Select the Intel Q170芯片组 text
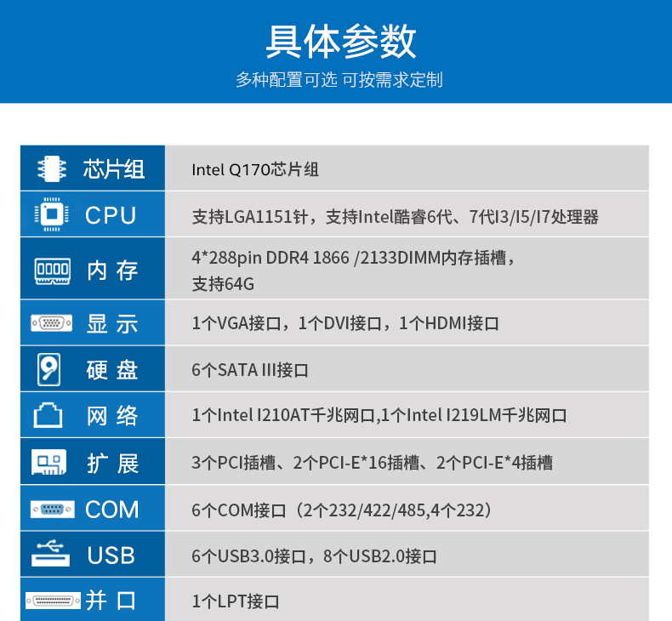 (255, 169)
